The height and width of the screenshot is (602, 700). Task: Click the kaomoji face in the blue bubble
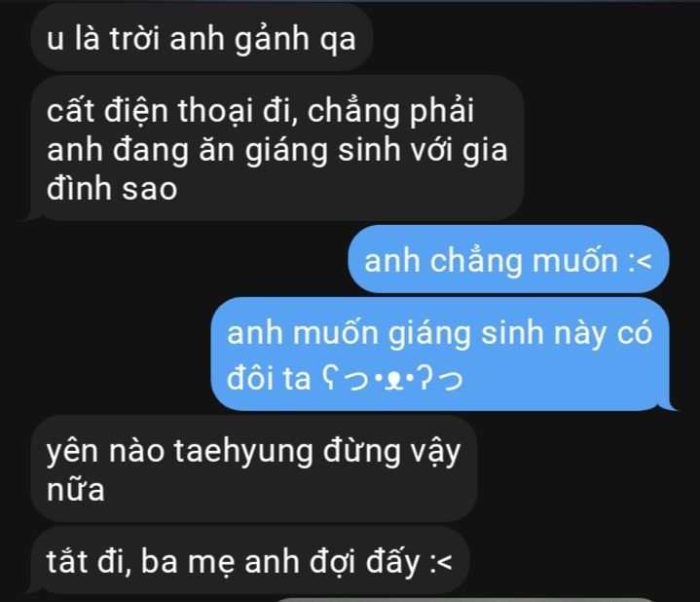[392, 380]
